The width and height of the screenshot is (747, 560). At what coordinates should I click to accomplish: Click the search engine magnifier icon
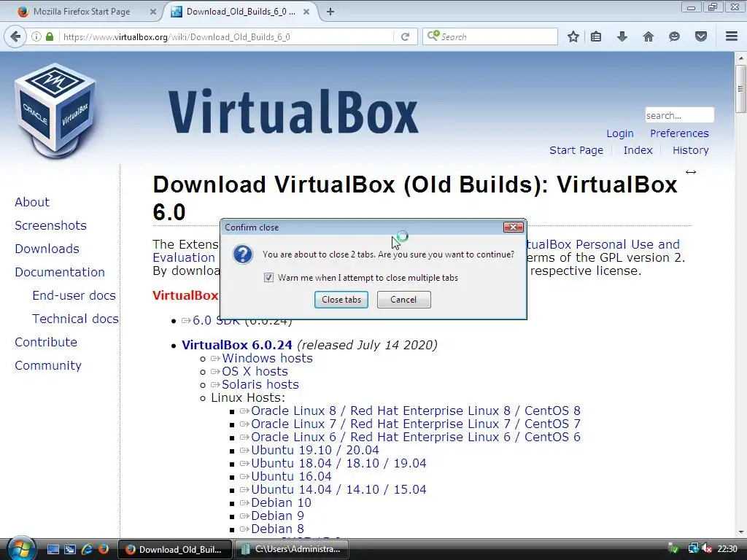click(x=433, y=36)
